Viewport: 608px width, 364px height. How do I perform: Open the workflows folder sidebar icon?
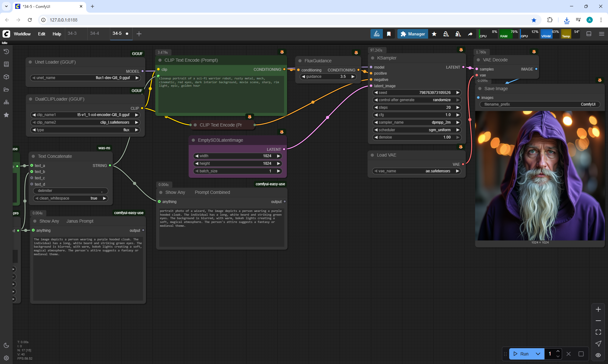point(6,89)
